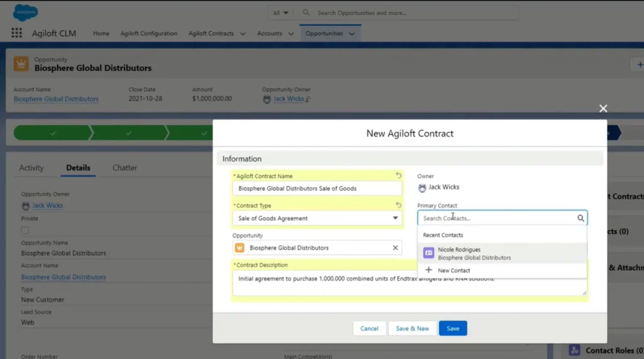Open the Home tab

tap(101, 33)
